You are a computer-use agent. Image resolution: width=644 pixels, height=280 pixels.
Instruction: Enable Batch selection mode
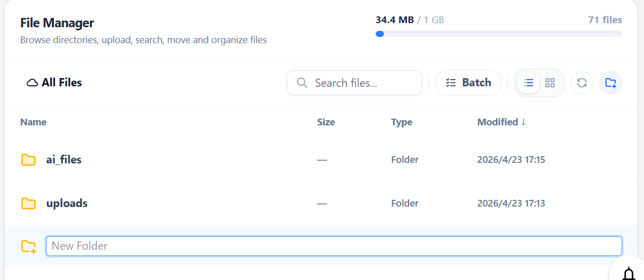468,83
